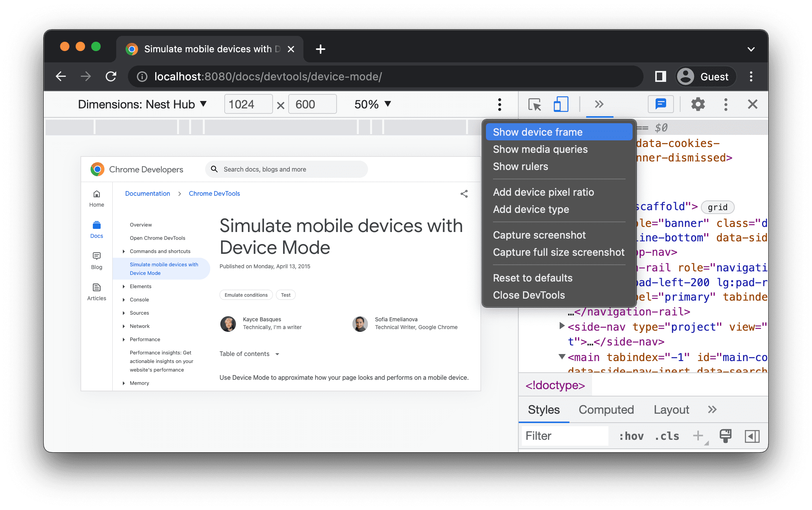Enable Add device pixel ratio option
This screenshot has height=510, width=812.
point(543,191)
